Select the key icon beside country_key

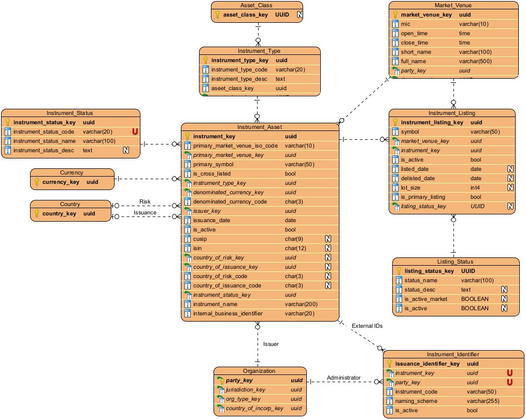click(37, 213)
